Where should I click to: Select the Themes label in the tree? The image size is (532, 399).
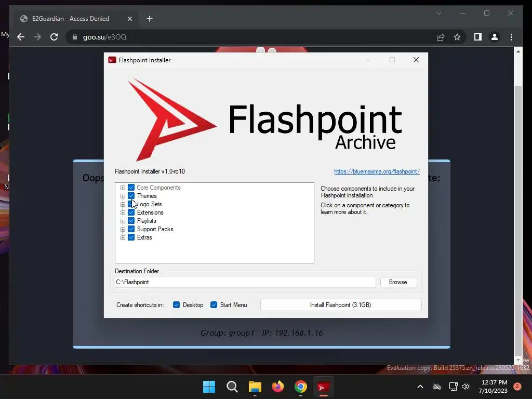[147, 196]
